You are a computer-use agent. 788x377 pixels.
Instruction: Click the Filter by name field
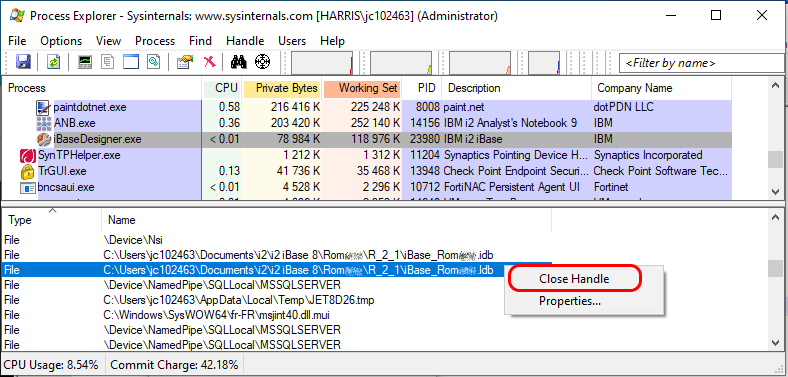[x=701, y=63]
